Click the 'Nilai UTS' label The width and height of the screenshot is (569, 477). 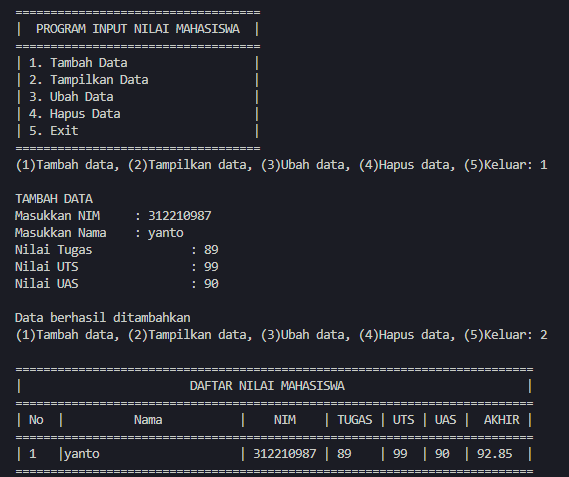[x=46, y=267]
